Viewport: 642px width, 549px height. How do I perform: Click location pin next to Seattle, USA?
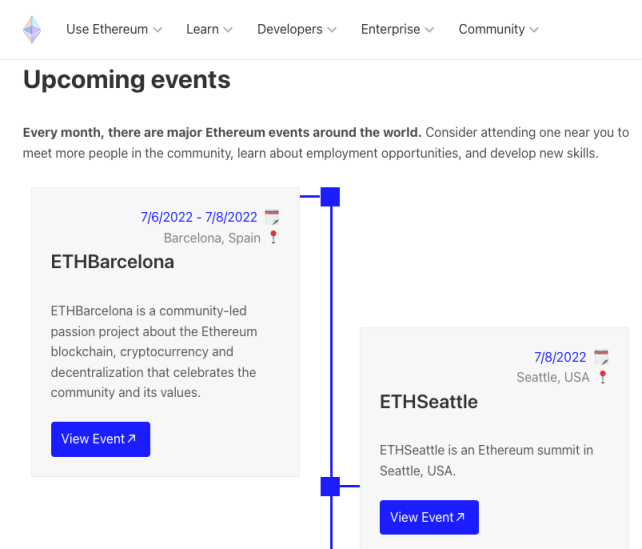pyautogui.click(x=602, y=377)
